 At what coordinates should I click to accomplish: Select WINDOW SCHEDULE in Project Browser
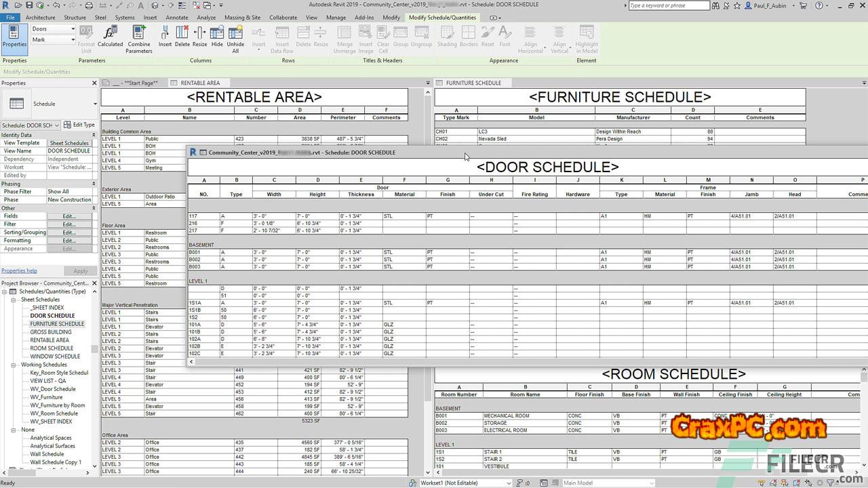click(55, 357)
